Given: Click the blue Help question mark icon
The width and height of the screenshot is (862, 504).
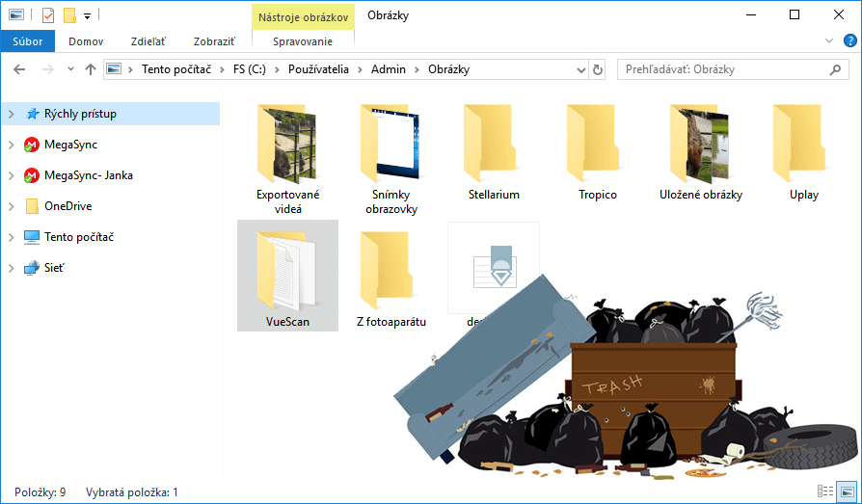Looking at the screenshot, I should 850,41.
